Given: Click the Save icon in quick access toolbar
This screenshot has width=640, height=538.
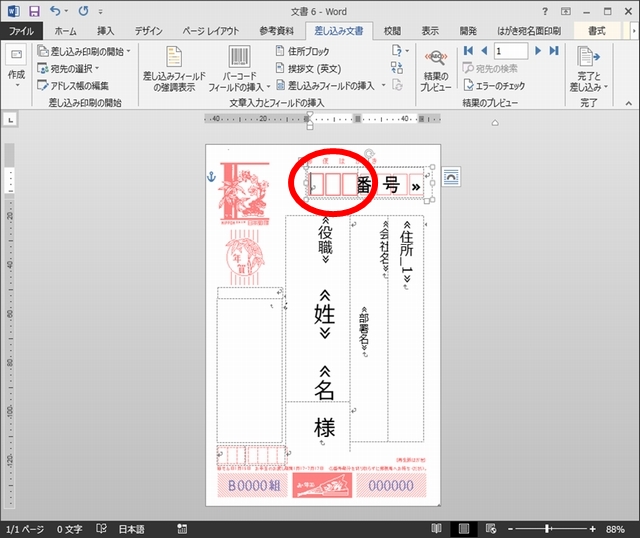Looking at the screenshot, I should [34, 11].
